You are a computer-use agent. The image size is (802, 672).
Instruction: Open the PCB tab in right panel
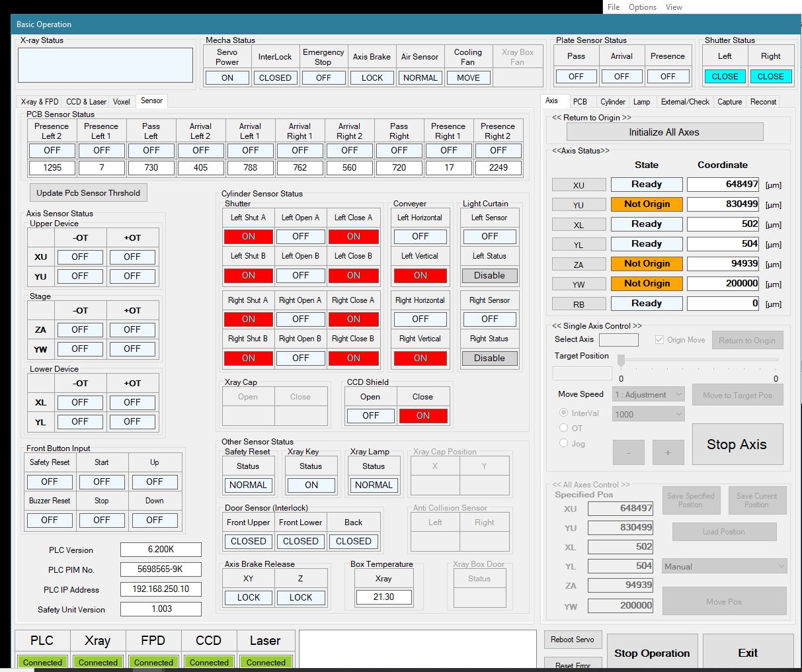tap(580, 102)
